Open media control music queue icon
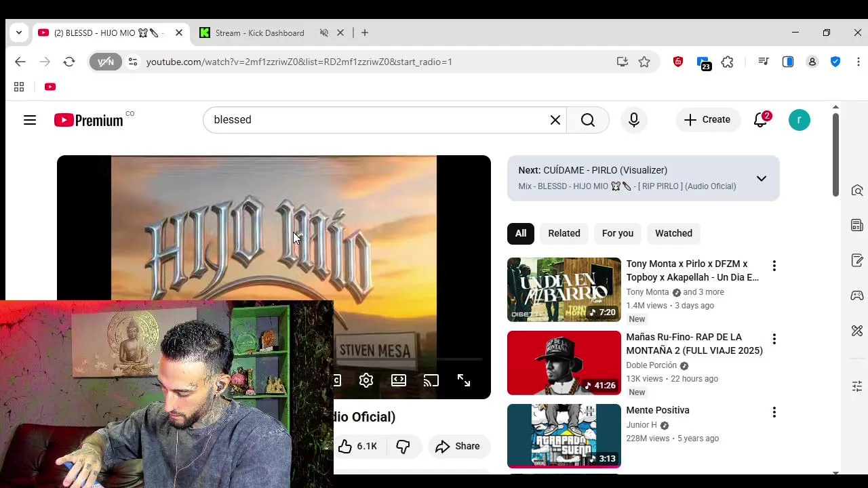Viewport: 868px width, 488px height. point(764,62)
